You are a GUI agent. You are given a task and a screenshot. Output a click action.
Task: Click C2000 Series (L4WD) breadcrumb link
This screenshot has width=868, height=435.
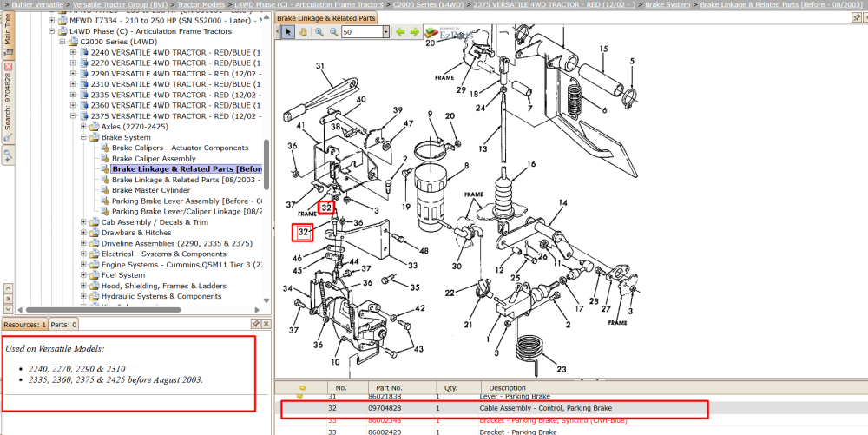pos(429,4)
